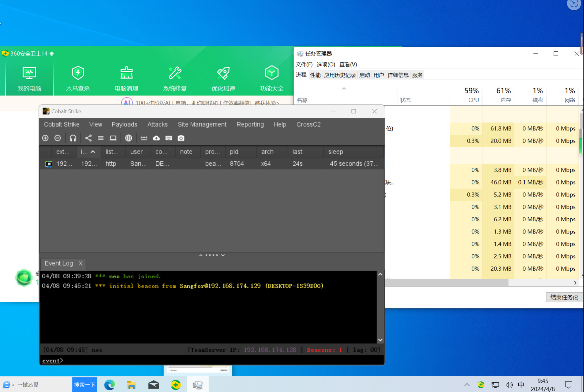This screenshot has height=392, width=584.
Task: Click the Event Log scroll down arrow
Action: click(x=380, y=340)
